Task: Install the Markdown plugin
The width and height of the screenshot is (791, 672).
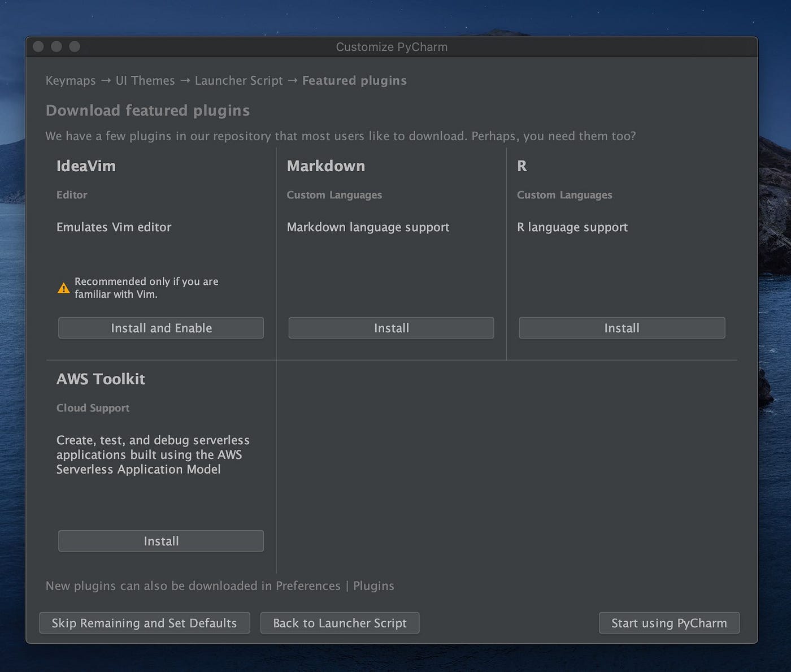Action: point(391,328)
